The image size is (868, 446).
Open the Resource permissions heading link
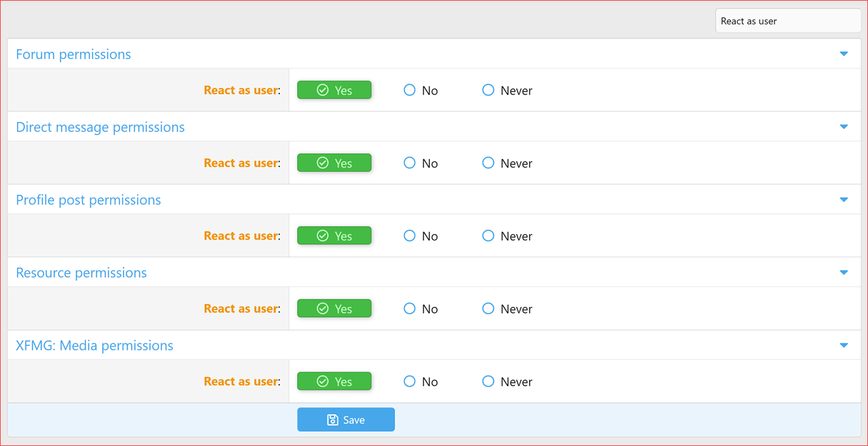(x=81, y=272)
